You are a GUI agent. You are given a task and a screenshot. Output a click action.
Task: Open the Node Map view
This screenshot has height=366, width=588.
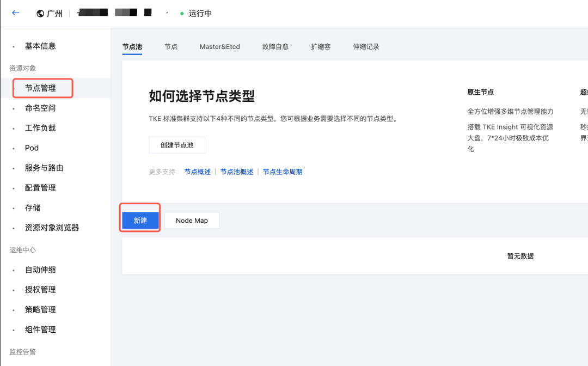tap(192, 220)
